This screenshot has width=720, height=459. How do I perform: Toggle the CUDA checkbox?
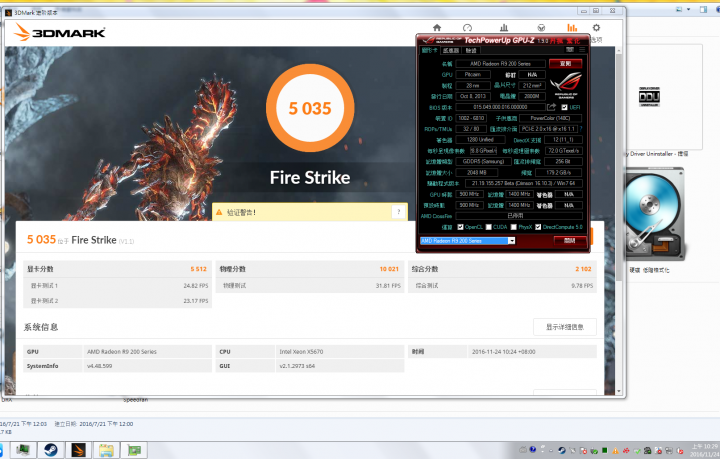[489, 227]
